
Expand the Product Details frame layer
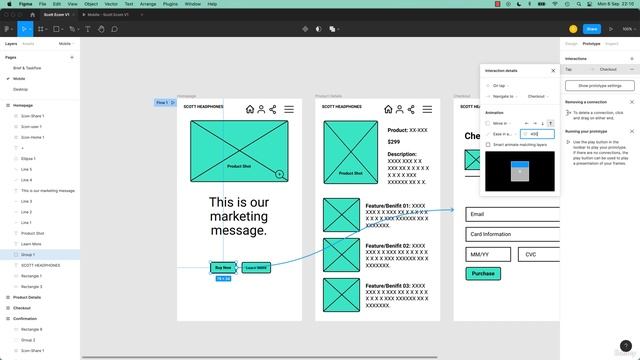point(8,297)
